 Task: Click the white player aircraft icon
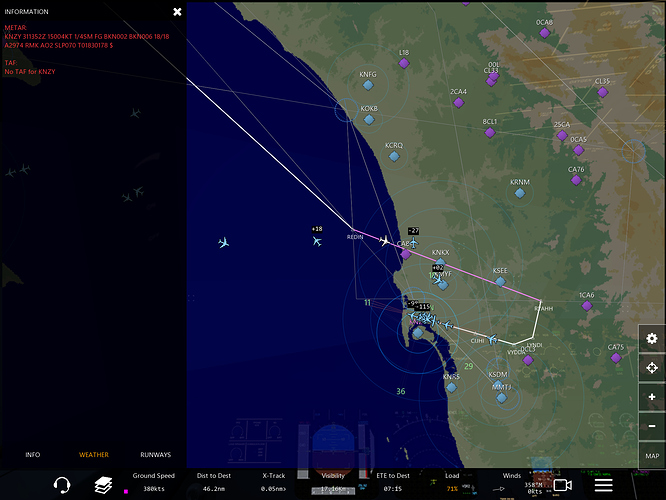coord(384,241)
